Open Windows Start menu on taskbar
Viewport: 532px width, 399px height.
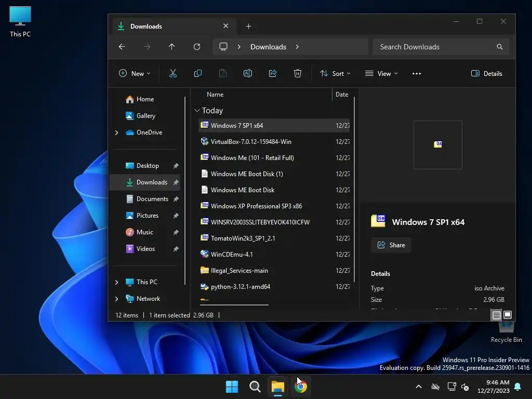coord(232,387)
